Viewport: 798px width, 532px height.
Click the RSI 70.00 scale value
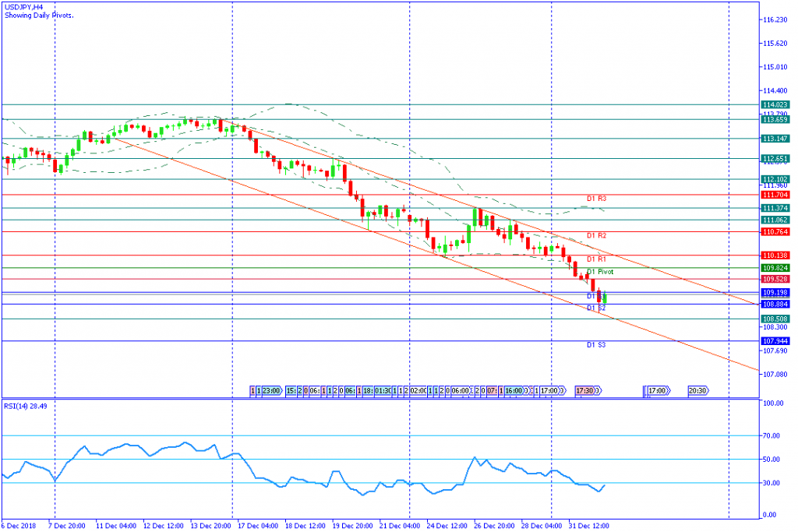772,436
